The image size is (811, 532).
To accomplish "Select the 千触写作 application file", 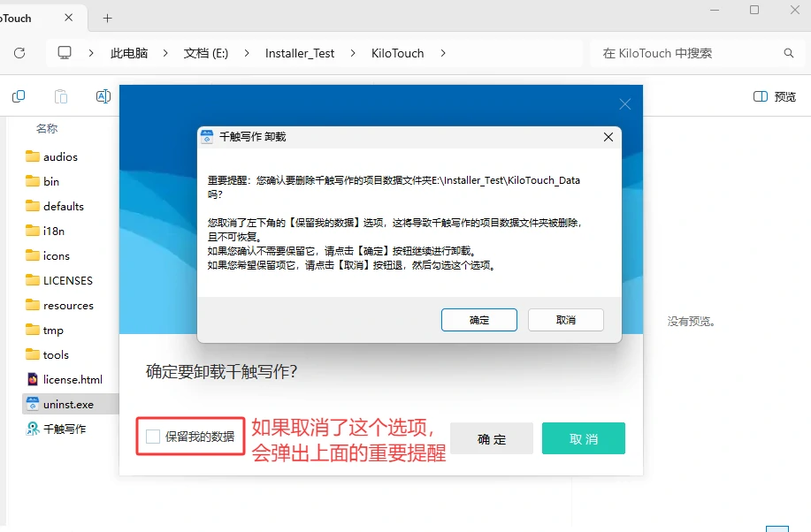I will (56, 429).
